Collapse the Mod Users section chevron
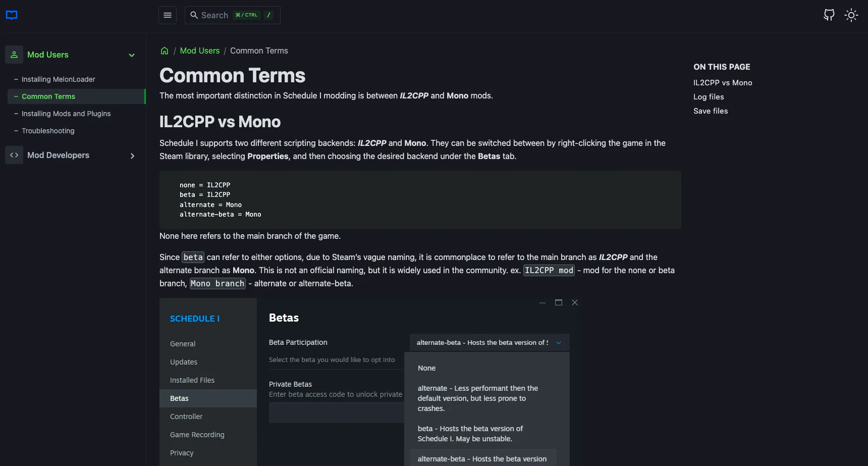The image size is (868, 466). (132, 55)
